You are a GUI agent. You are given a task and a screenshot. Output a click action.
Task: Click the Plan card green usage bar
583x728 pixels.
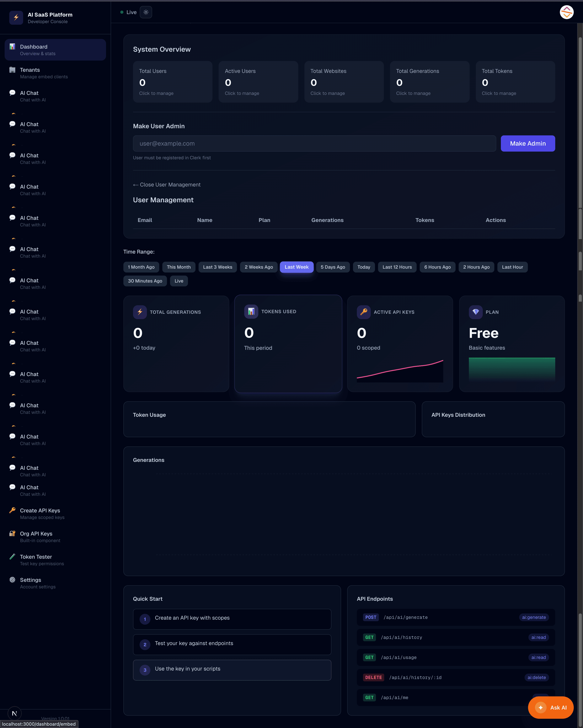coord(512,370)
